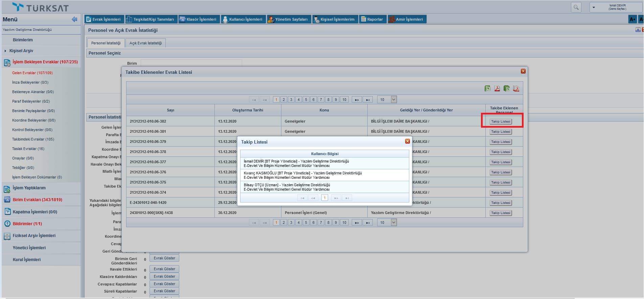The width and height of the screenshot is (644, 299).
Task: Close the Takip Listesi popup
Action: pyautogui.click(x=407, y=141)
